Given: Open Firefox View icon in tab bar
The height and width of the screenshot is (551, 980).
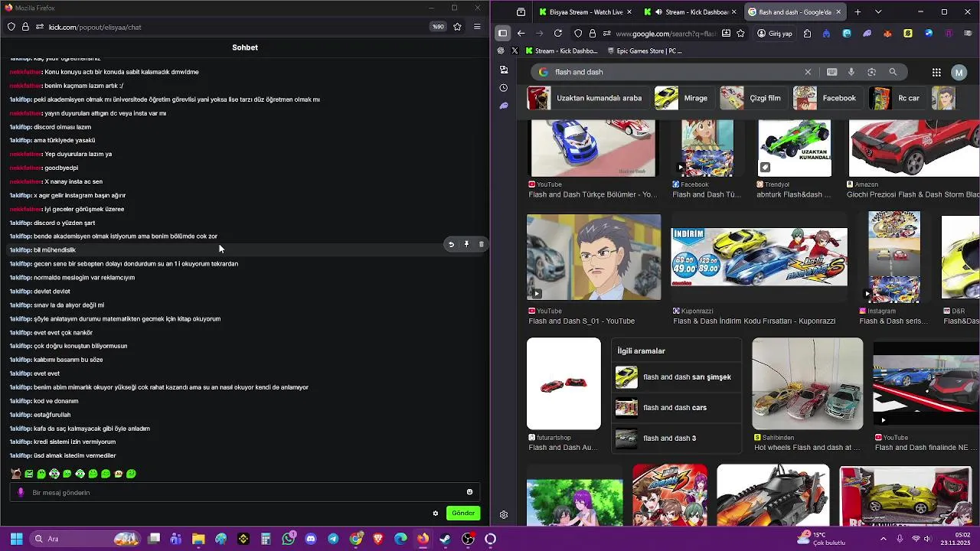Looking at the screenshot, I should [521, 12].
